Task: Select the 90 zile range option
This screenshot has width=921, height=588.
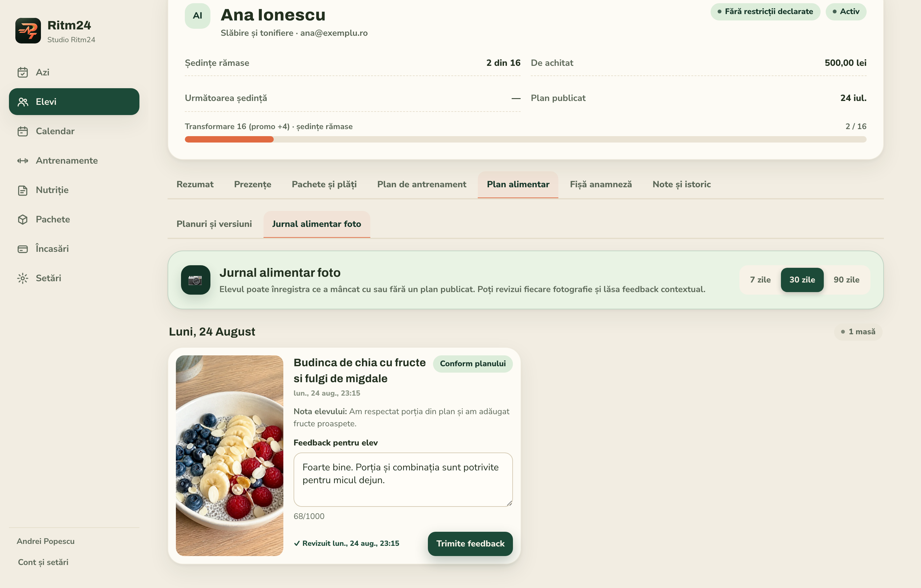Action: (x=846, y=280)
